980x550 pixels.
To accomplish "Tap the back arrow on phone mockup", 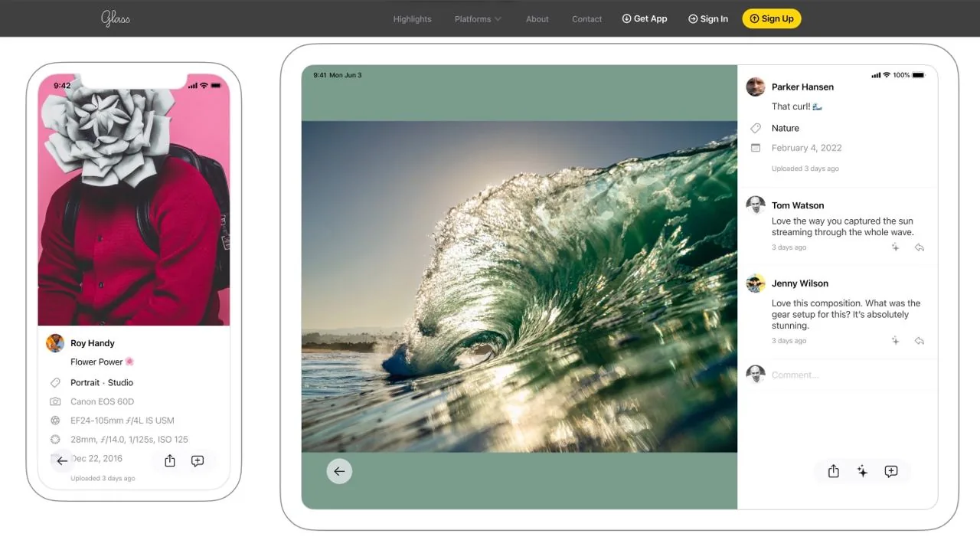I will point(62,461).
